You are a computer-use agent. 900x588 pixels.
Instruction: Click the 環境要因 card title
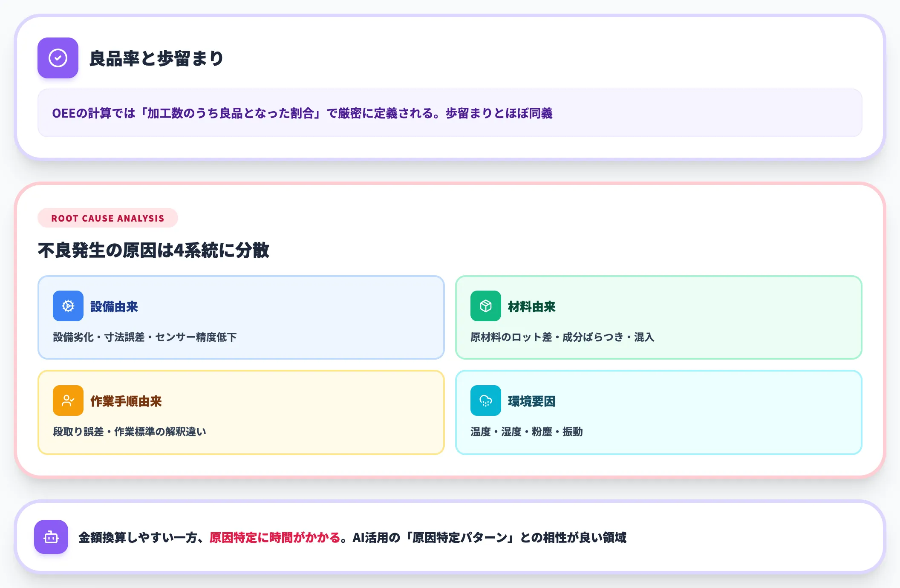coord(532,401)
